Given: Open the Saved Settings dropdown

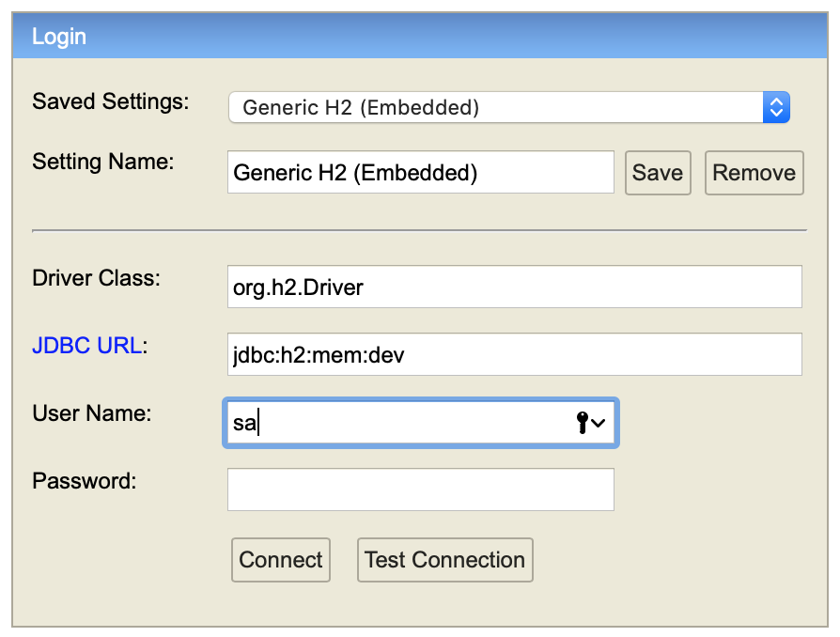Looking at the screenshot, I should [509, 107].
